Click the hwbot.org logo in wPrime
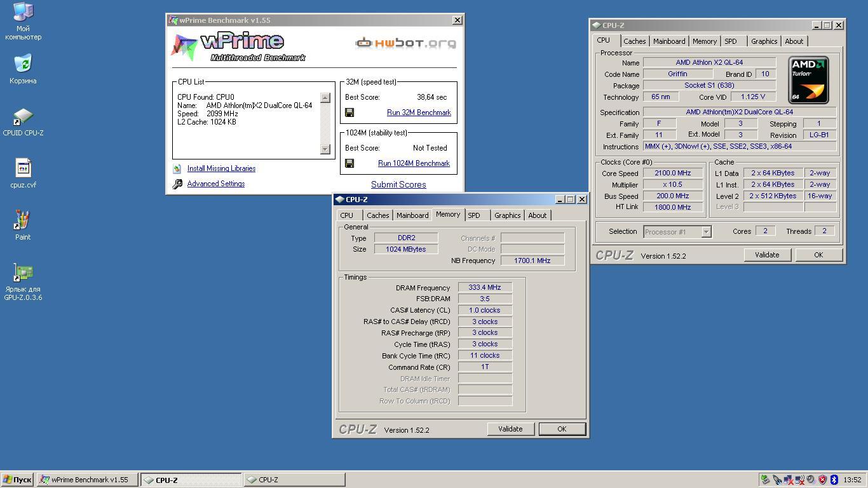This screenshot has width=868, height=488. pyautogui.click(x=405, y=43)
